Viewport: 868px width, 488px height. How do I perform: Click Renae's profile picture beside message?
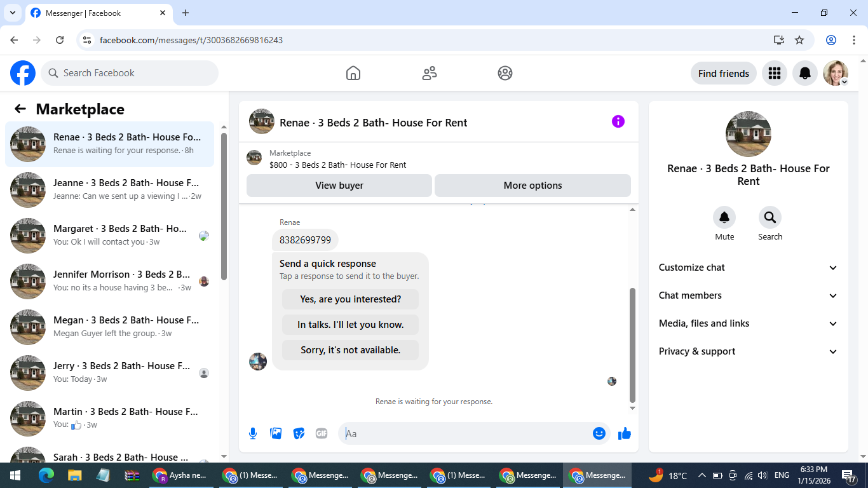tap(258, 362)
